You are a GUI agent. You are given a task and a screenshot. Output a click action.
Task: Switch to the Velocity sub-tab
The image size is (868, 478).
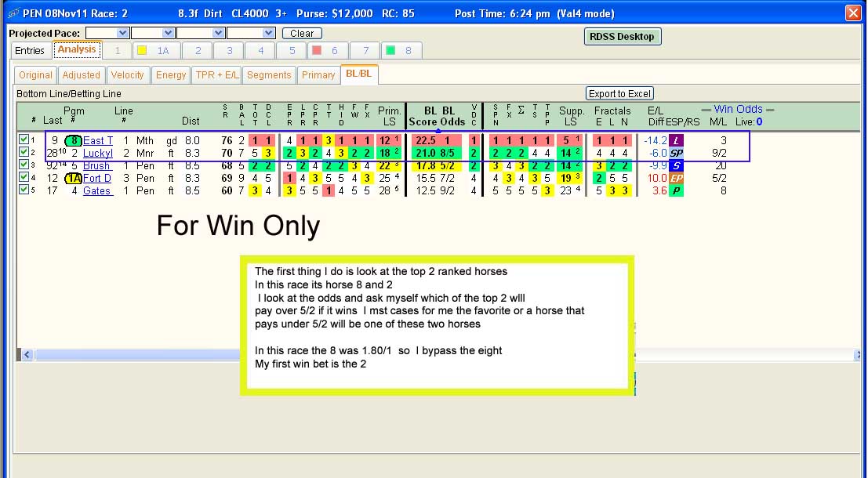[x=127, y=74]
